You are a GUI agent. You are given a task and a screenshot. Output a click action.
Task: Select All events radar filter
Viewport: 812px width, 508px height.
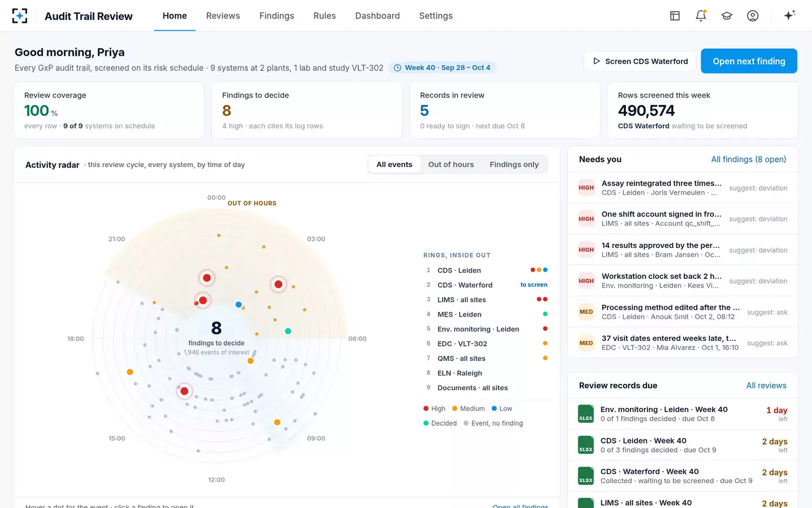tap(394, 164)
